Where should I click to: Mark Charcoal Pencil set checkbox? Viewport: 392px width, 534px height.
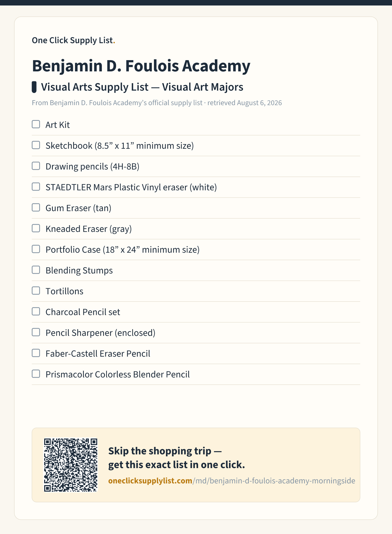(36, 311)
